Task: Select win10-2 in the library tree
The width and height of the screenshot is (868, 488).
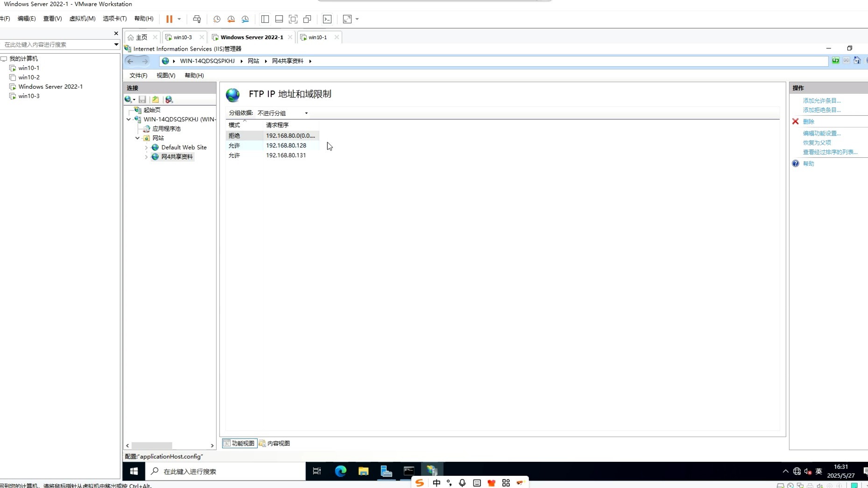Action: click(29, 77)
